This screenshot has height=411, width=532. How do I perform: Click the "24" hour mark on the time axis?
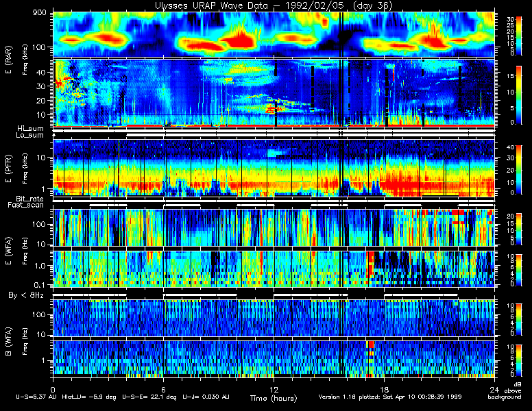click(494, 389)
